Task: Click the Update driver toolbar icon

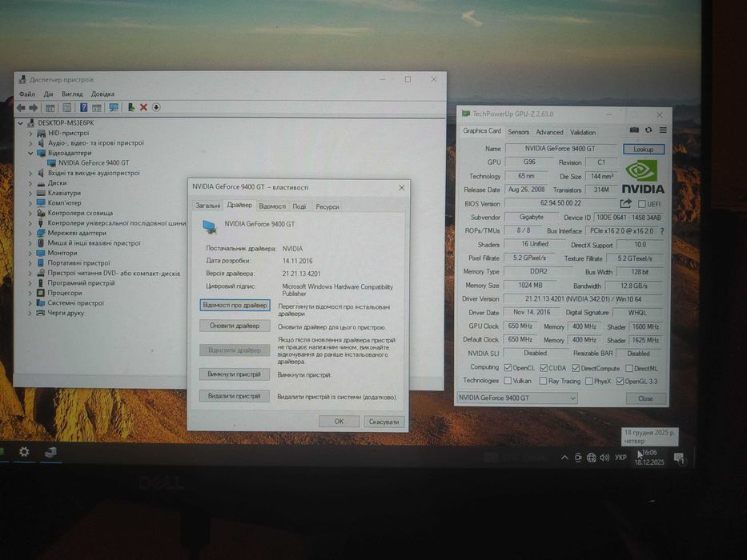Action: (131, 108)
